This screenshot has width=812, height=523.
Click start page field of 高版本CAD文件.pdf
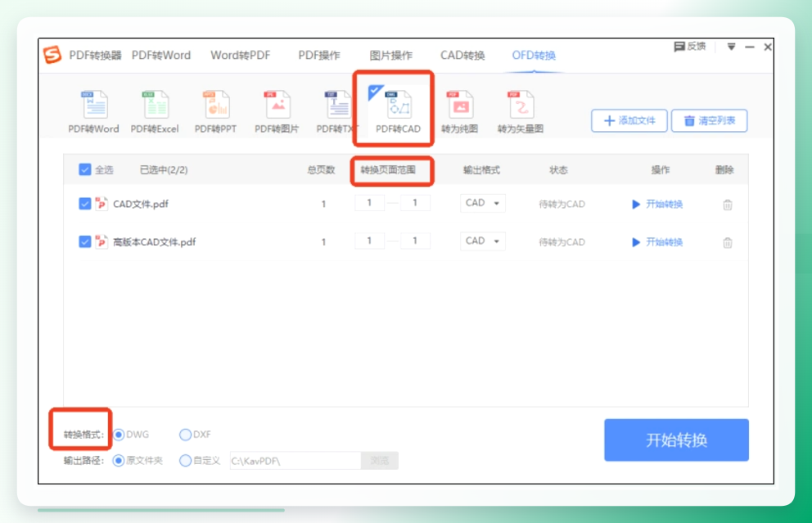(369, 241)
